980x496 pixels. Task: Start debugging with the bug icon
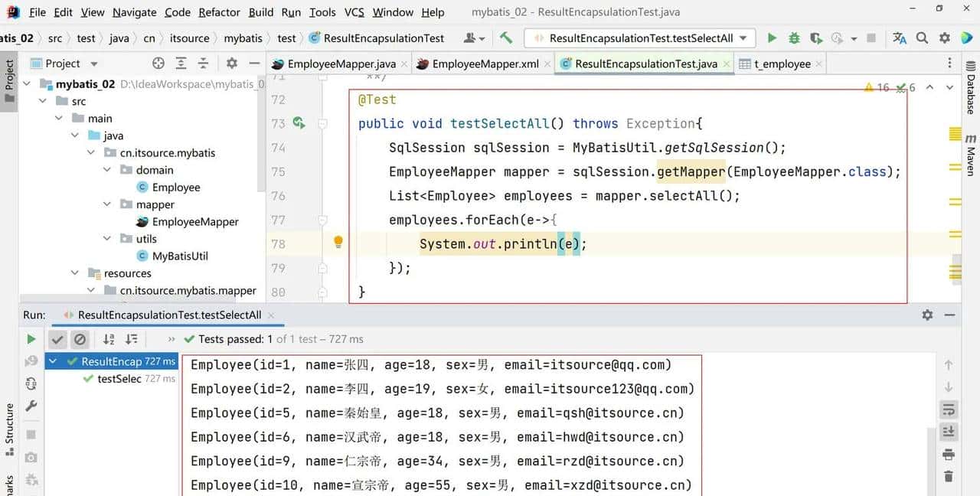794,38
